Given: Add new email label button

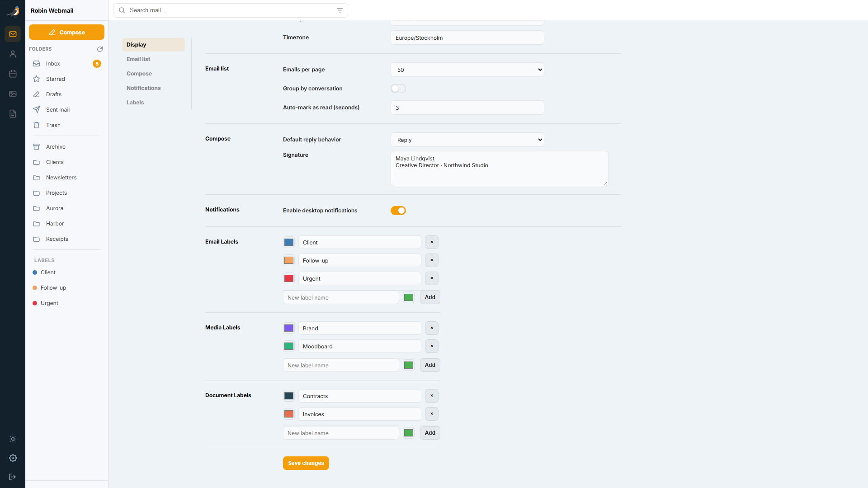Looking at the screenshot, I should coord(430,297).
